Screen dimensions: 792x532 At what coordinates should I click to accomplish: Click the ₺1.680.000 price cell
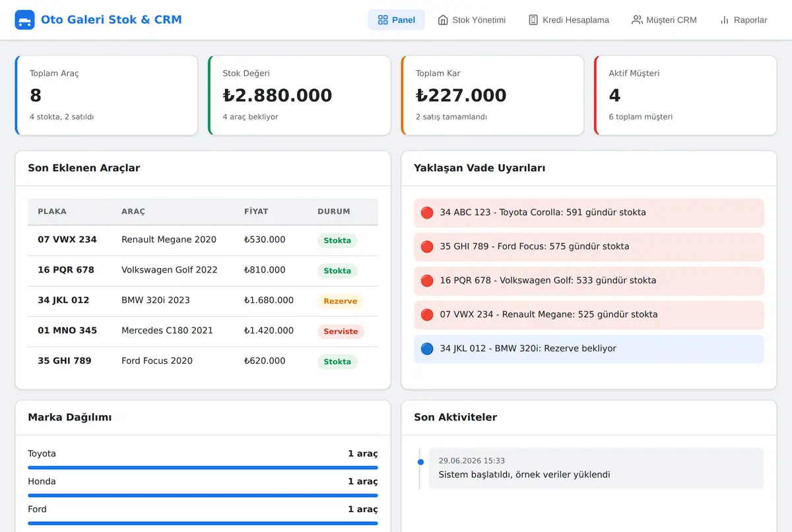tap(269, 300)
